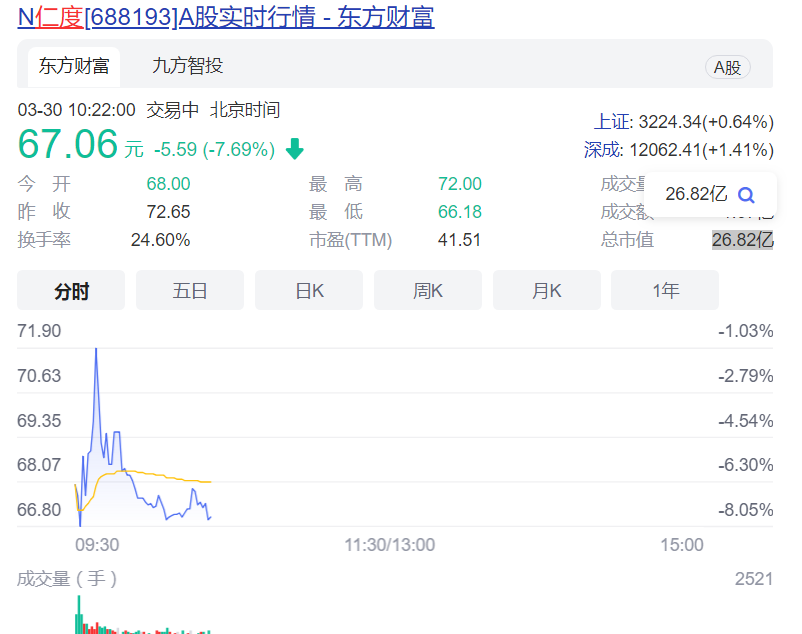Click the green down arrow icon
Image resolution: width=802 pixels, height=634 pixels.
coord(294,150)
